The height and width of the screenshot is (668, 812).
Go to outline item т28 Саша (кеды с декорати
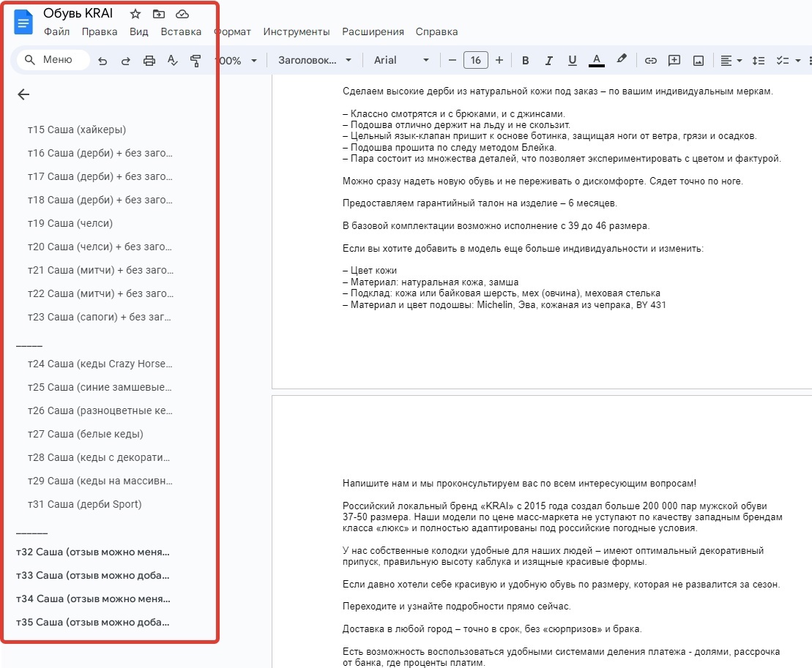pos(98,457)
